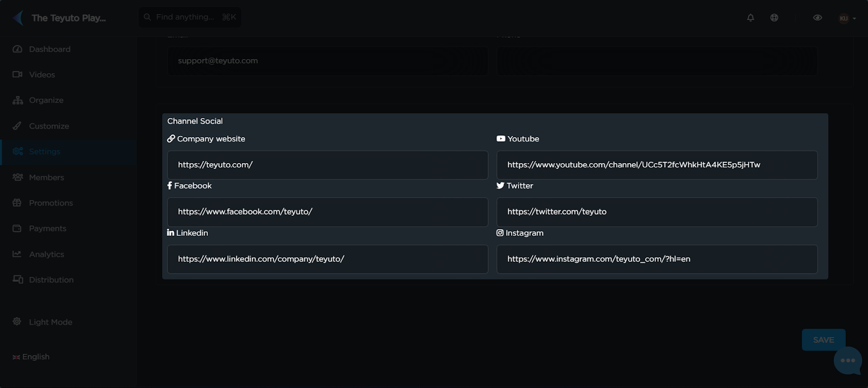This screenshot has width=868, height=388.
Task: Click the Channel Social heading
Action: tap(195, 121)
